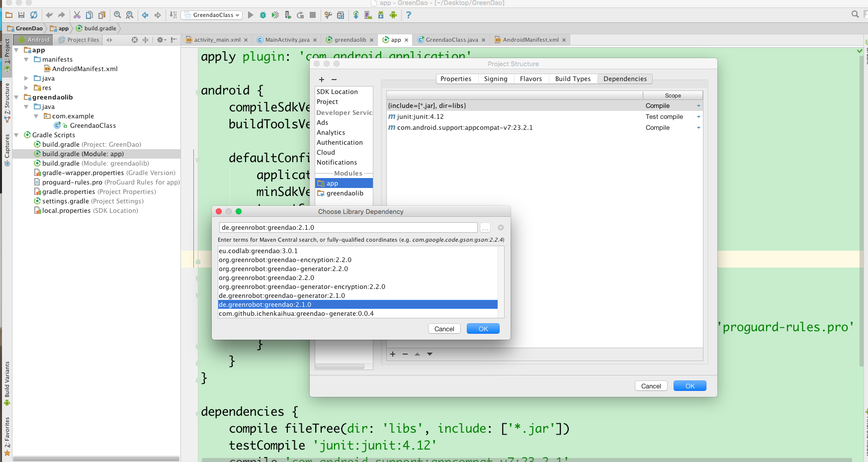The height and width of the screenshot is (462, 868).
Task: Click OK in Choose Library Dependency dialog
Action: point(483,329)
